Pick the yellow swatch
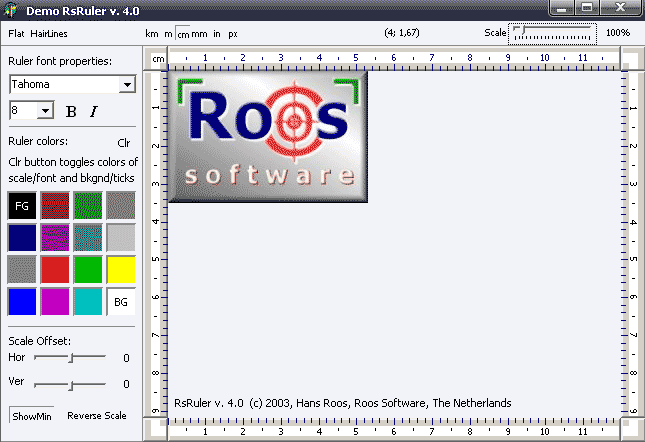The height and width of the screenshot is (442, 645). [x=121, y=270]
